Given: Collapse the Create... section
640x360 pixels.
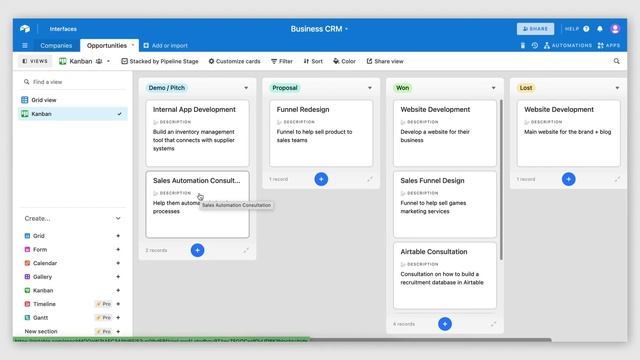Looking at the screenshot, I should tap(118, 218).
